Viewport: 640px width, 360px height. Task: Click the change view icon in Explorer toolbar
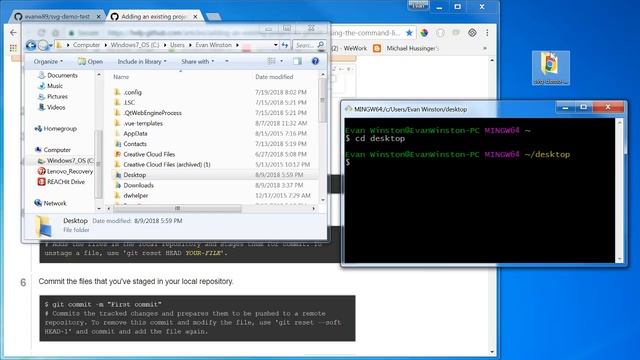click(271, 61)
